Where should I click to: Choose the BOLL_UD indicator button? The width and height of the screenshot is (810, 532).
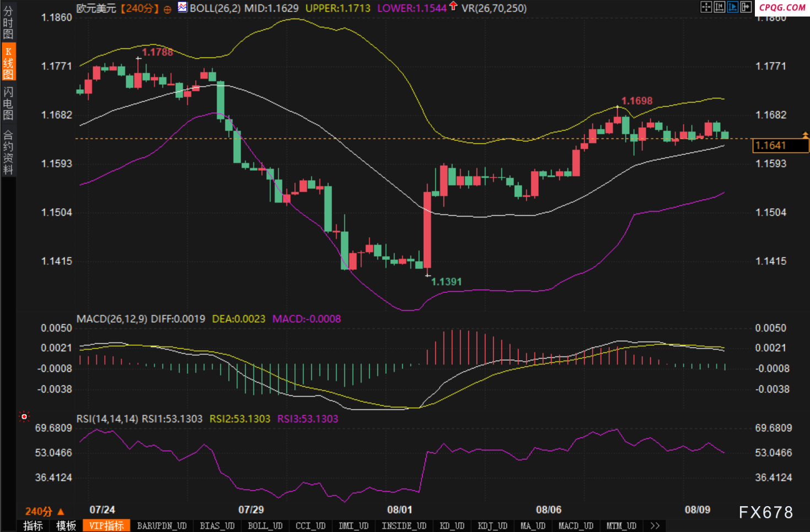click(x=265, y=526)
